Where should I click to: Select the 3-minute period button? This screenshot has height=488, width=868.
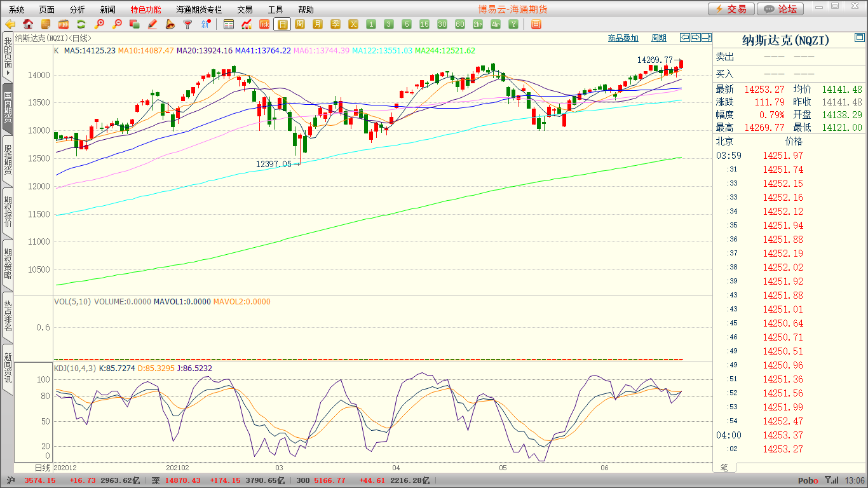(x=389, y=24)
